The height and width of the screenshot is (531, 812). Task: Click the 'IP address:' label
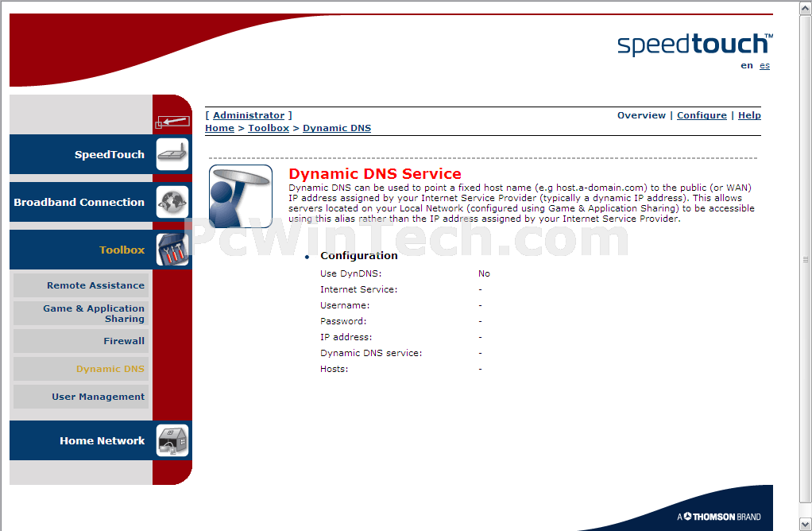click(x=346, y=337)
